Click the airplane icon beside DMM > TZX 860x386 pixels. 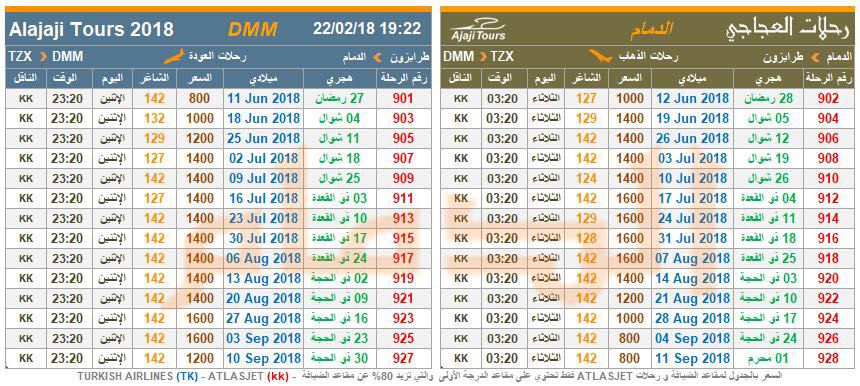click(601, 56)
